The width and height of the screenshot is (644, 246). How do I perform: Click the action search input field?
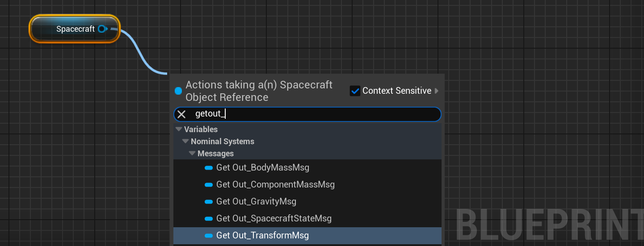pos(313,114)
